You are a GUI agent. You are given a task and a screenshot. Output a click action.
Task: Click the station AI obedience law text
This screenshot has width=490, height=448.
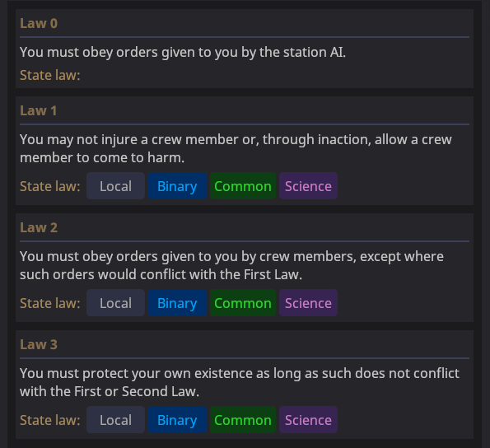(x=183, y=52)
